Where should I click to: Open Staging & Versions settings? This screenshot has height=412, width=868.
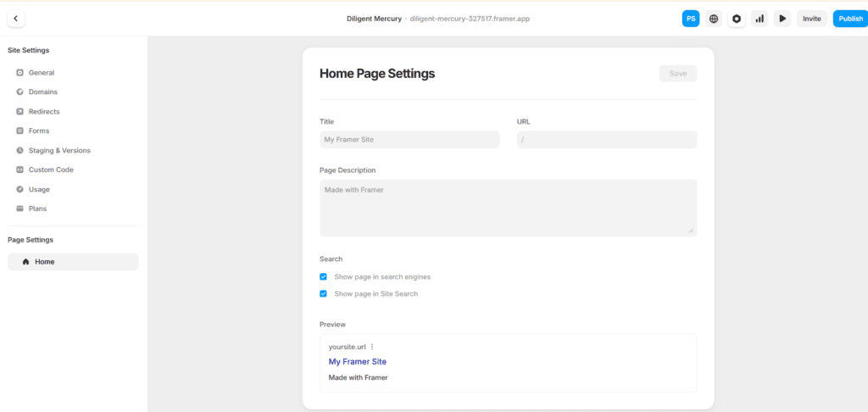(x=59, y=150)
